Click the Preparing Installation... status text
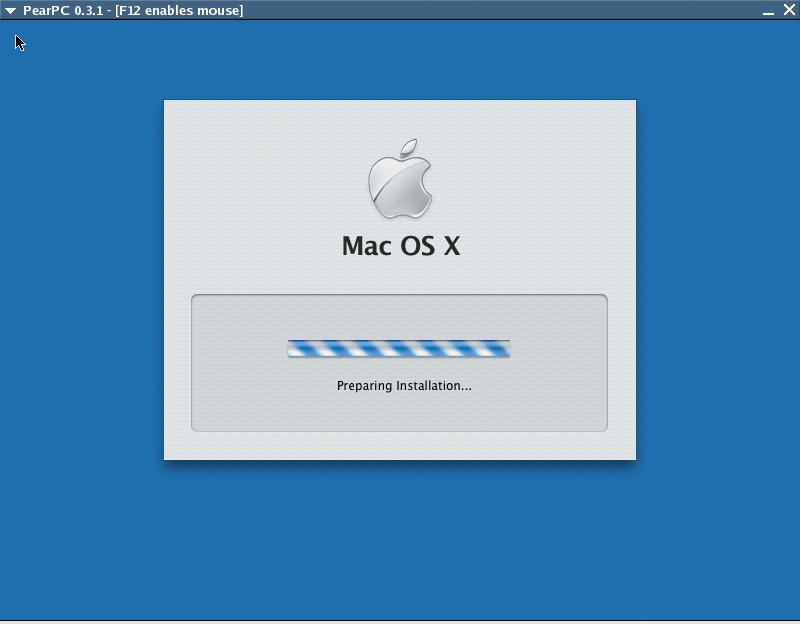The height and width of the screenshot is (624, 800). pos(404,386)
